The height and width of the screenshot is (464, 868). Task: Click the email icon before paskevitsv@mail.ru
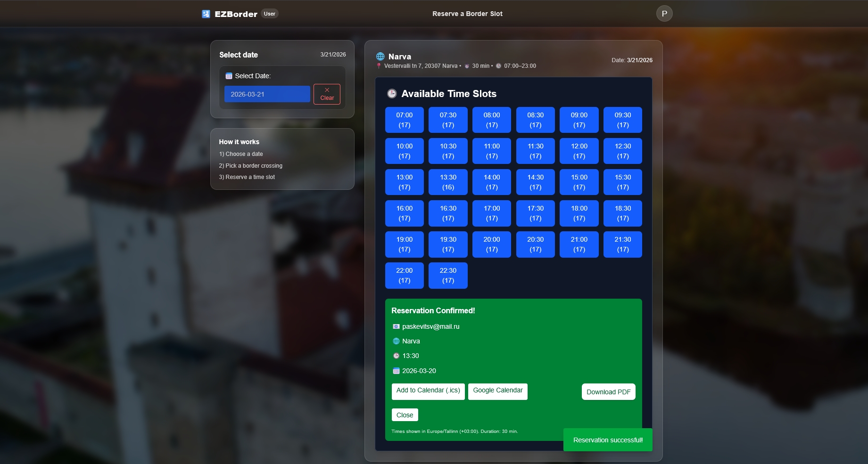tap(396, 326)
